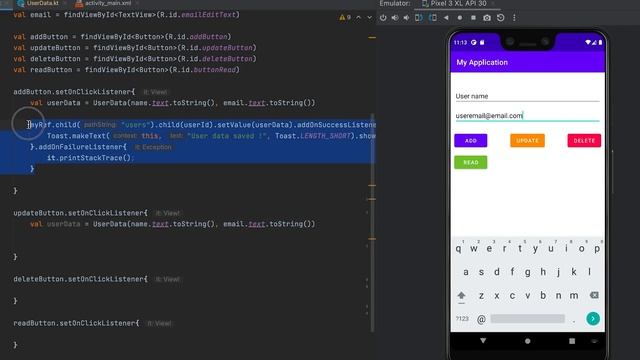
Task: Tap the period key on the keyboard
Action: (574, 320)
